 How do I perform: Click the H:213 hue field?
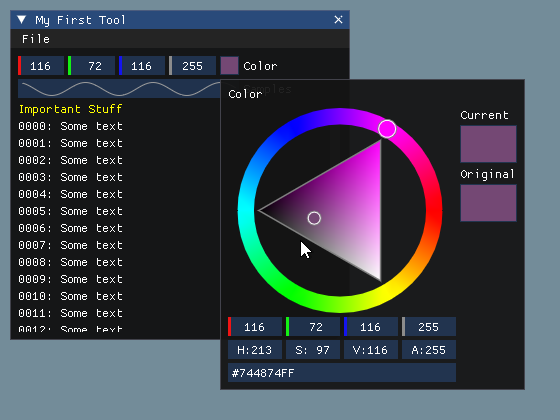click(255, 350)
